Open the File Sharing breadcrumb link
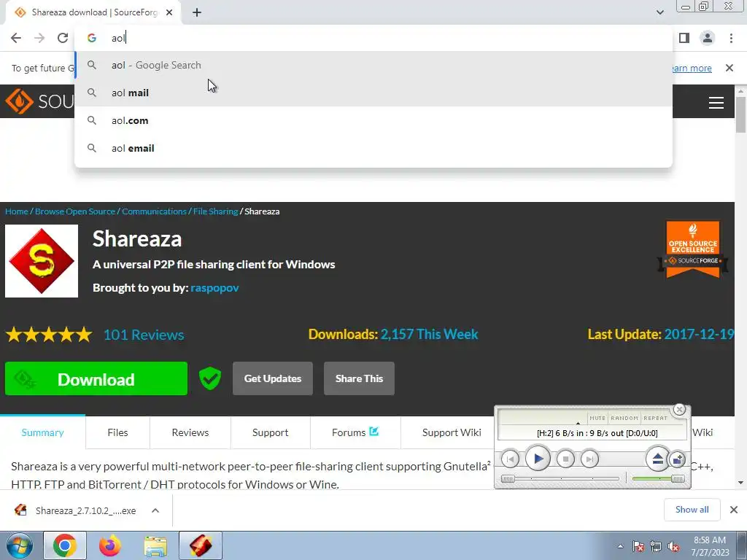Viewport: 747px width, 560px height. click(x=215, y=211)
